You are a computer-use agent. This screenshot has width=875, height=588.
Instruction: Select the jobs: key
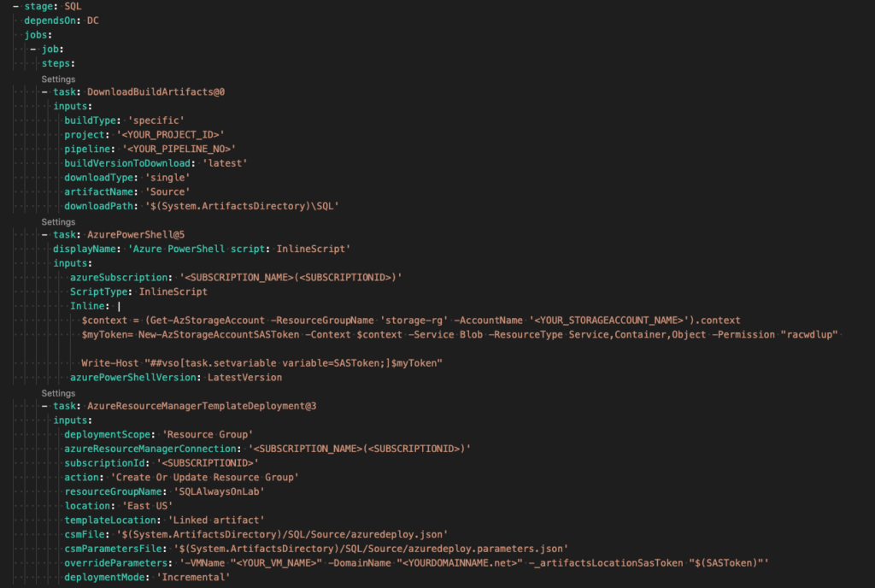[38, 35]
